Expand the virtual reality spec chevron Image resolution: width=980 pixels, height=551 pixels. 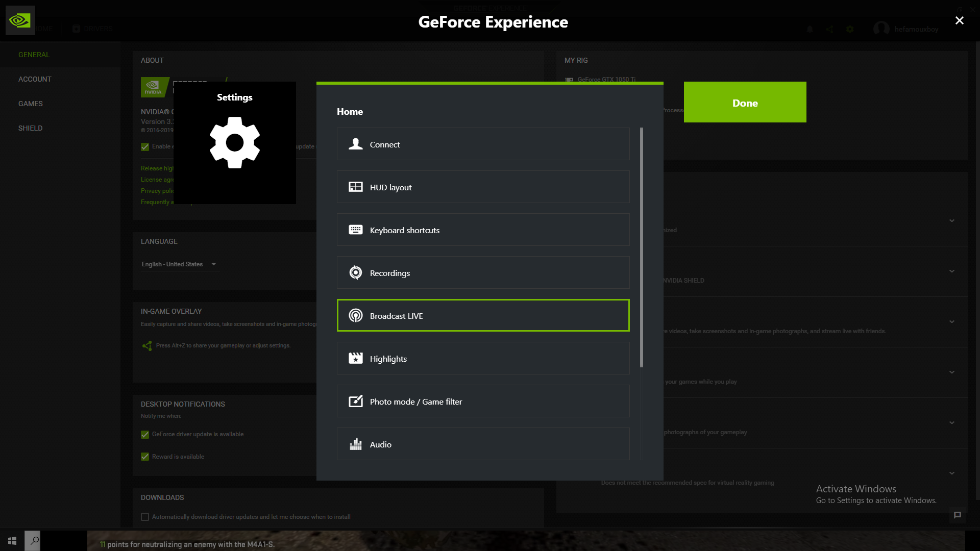click(x=952, y=473)
